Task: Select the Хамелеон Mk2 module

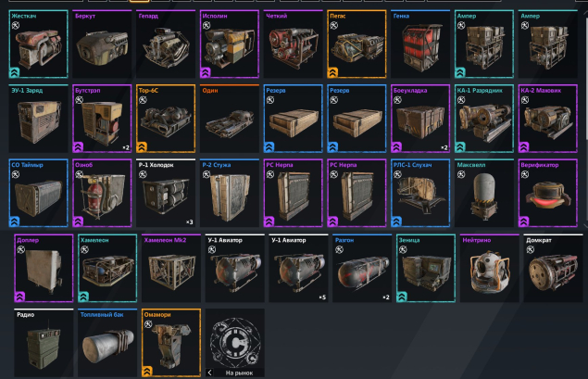Action: pos(171,269)
